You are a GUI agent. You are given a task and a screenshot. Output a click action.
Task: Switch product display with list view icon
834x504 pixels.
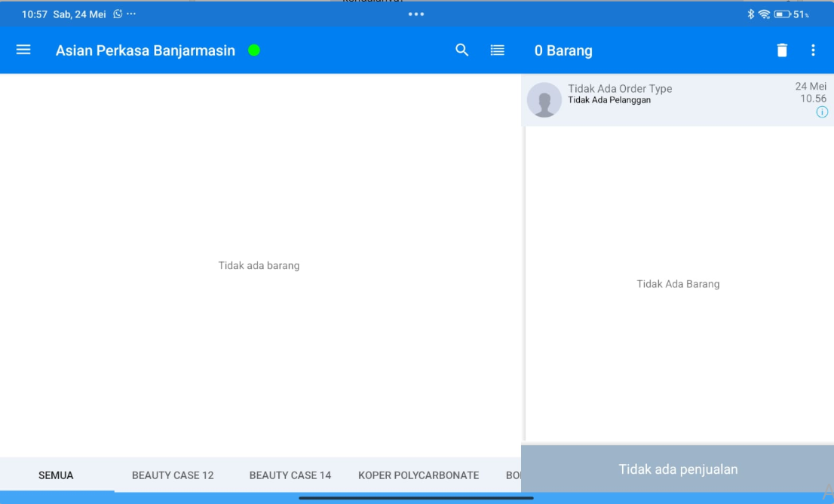click(498, 50)
